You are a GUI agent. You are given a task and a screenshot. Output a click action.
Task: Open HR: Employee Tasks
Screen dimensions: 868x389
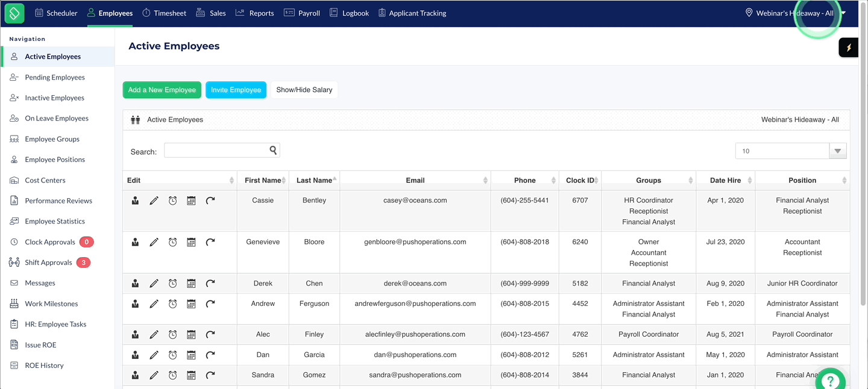[55, 324]
